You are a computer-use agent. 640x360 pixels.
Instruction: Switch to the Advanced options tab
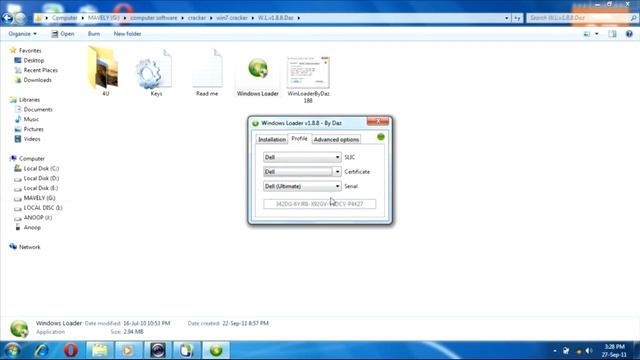tap(336, 140)
